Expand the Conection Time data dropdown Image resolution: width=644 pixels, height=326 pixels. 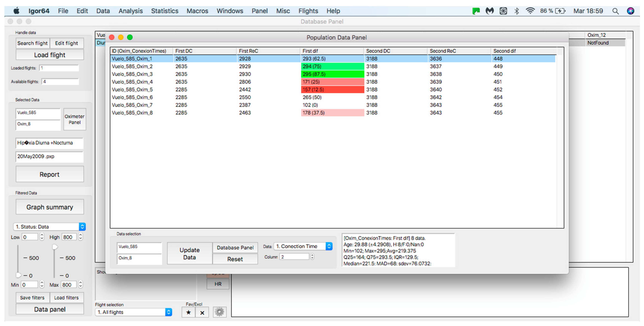303,246
